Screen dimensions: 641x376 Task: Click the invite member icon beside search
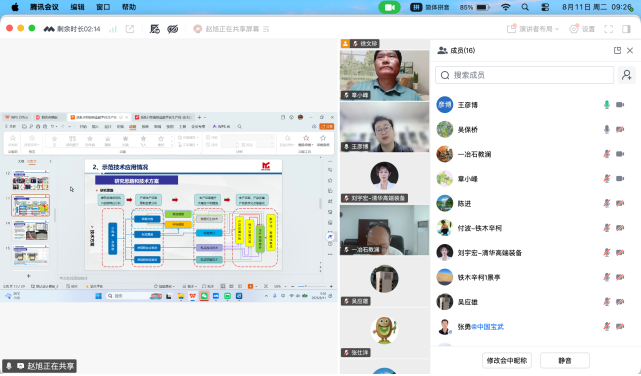(x=626, y=75)
